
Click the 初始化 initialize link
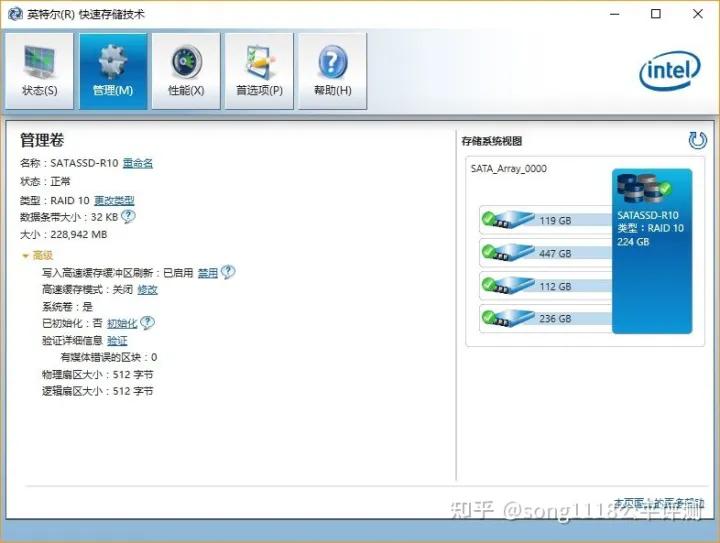[122, 324]
